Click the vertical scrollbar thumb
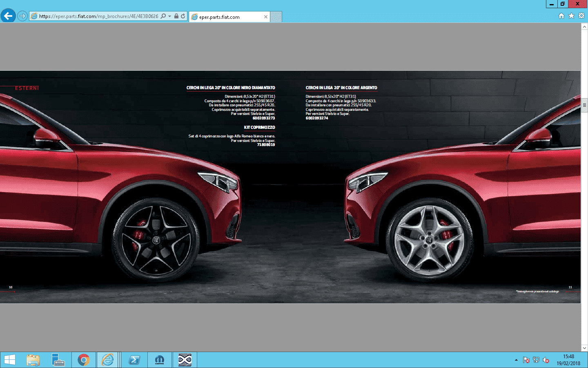The image size is (588, 368). pos(584,105)
